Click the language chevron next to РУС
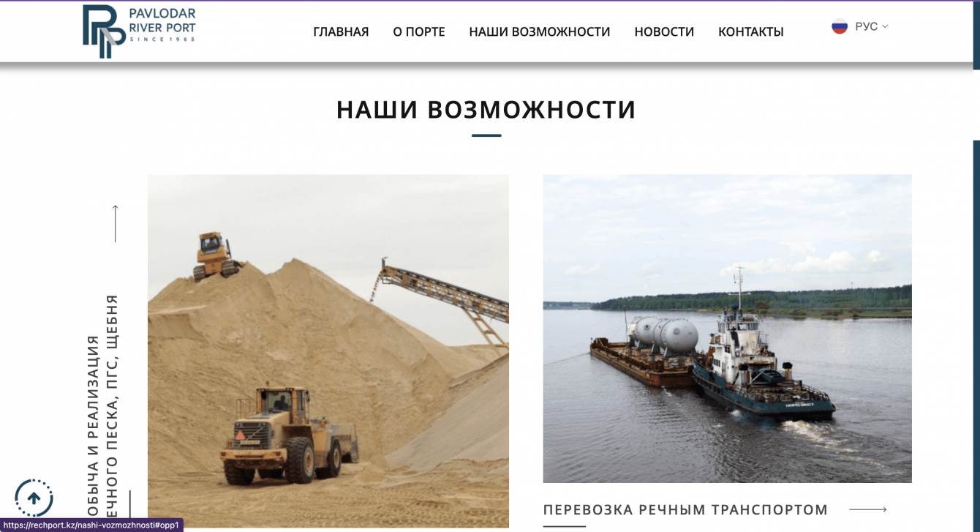980x532 pixels. [885, 26]
